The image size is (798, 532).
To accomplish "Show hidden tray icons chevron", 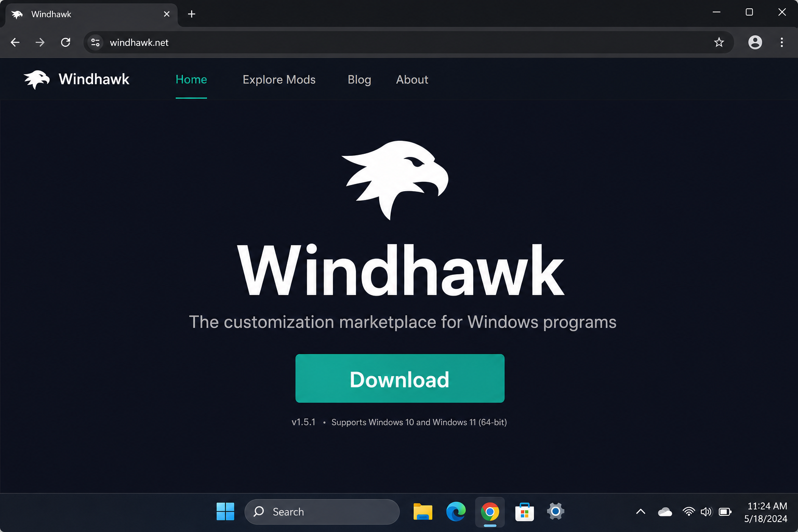I will coord(641,512).
